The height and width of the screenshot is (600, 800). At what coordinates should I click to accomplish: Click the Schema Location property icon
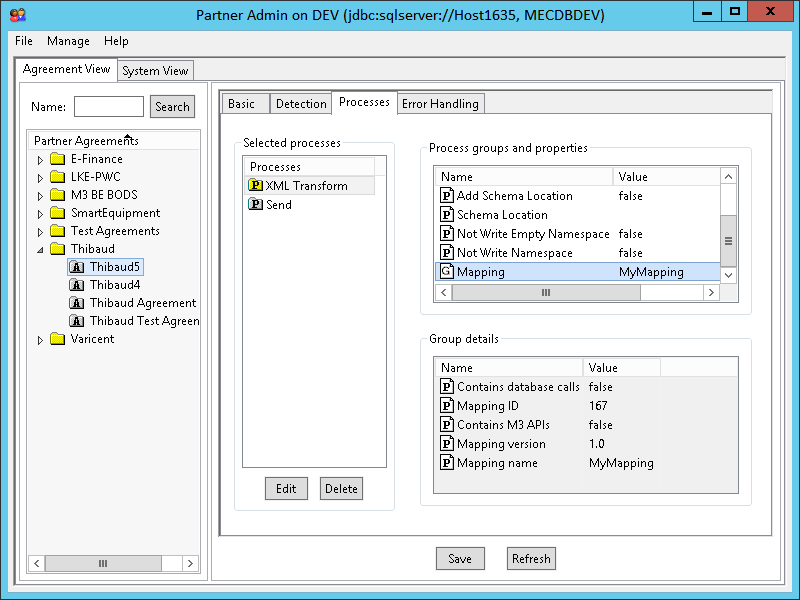[x=446, y=215]
